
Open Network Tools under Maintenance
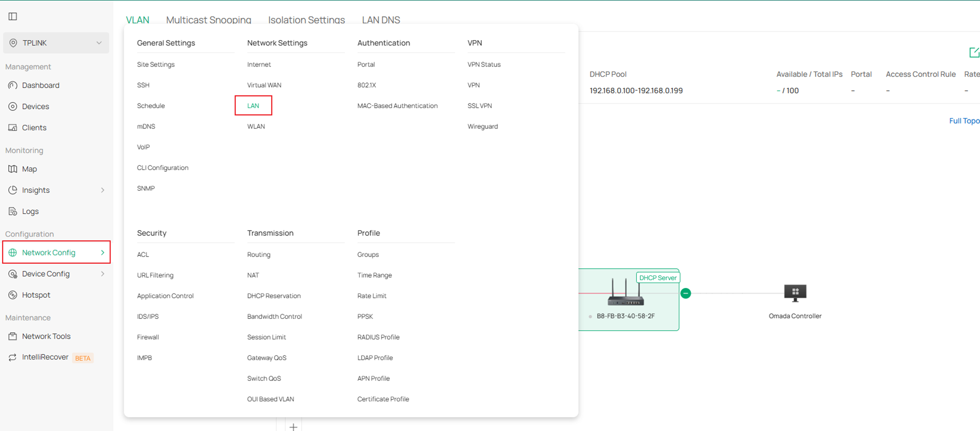[46, 336]
